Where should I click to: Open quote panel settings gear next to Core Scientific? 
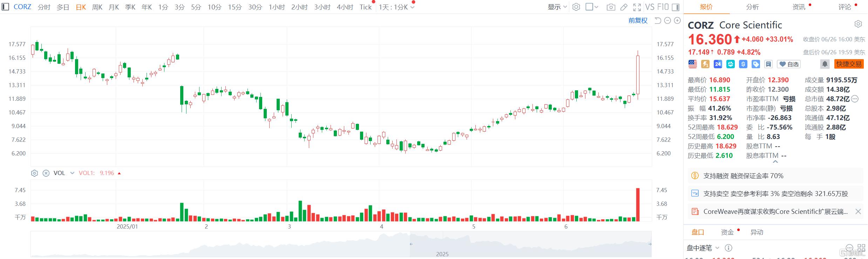(858, 24)
